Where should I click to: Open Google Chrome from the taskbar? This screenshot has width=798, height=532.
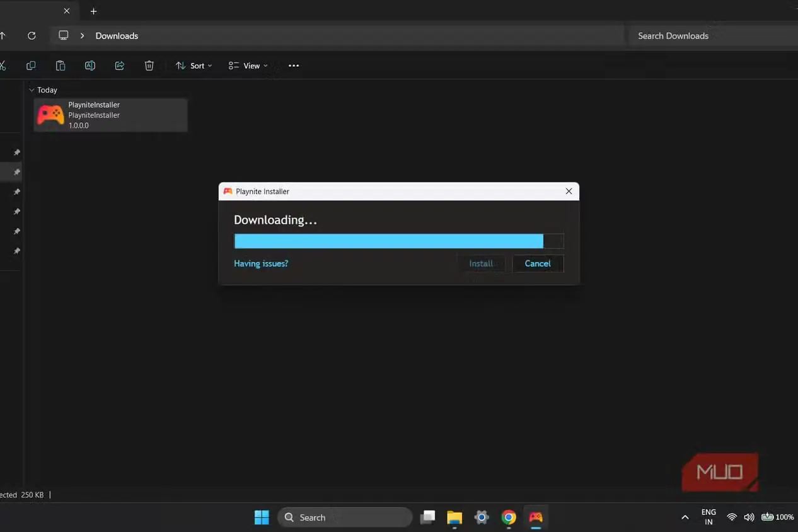pyautogui.click(x=509, y=518)
